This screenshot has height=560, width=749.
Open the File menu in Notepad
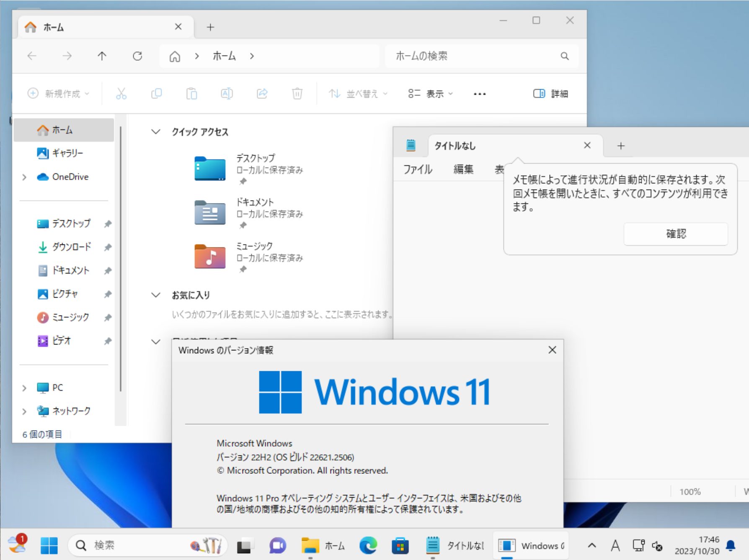click(x=418, y=170)
